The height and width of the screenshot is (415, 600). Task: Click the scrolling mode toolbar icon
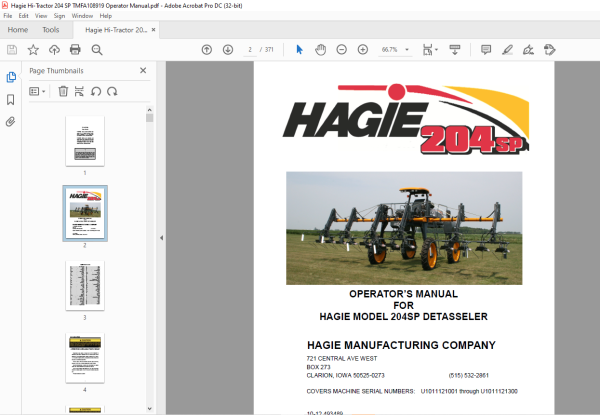455,50
